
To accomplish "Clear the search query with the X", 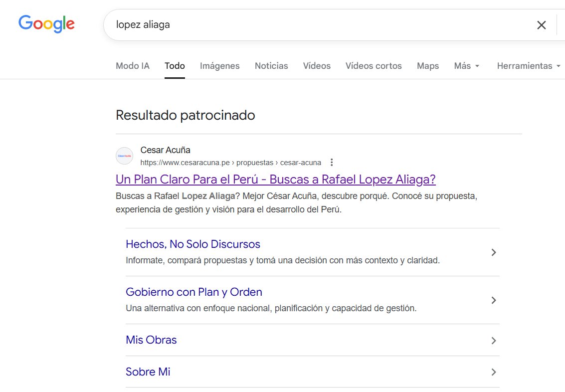I will pos(541,25).
